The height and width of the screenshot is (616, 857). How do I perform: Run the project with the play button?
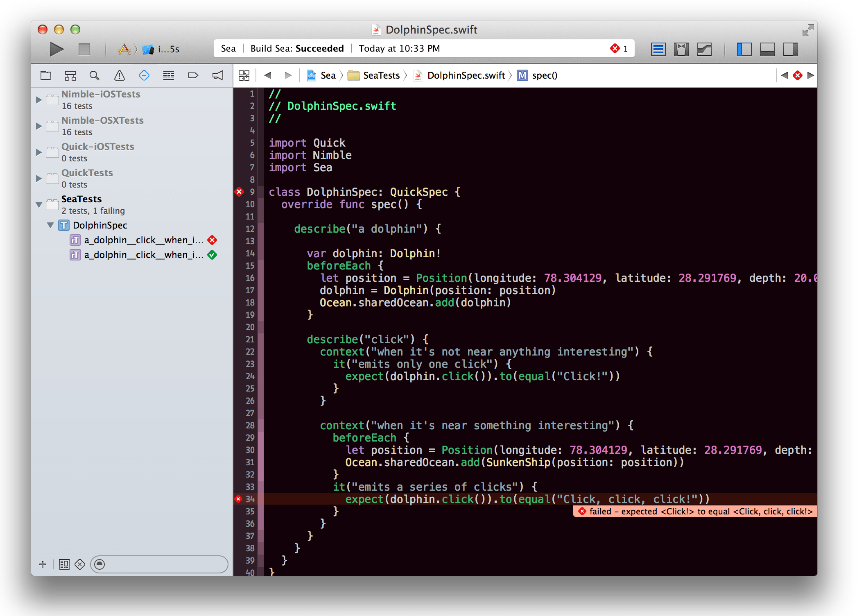(57, 49)
